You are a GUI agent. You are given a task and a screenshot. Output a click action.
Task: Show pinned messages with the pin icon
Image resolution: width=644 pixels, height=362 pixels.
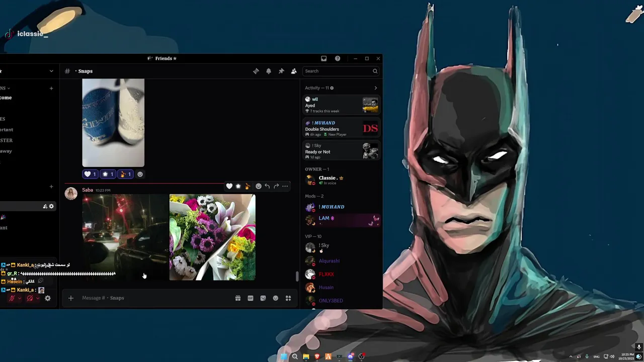click(281, 71)
